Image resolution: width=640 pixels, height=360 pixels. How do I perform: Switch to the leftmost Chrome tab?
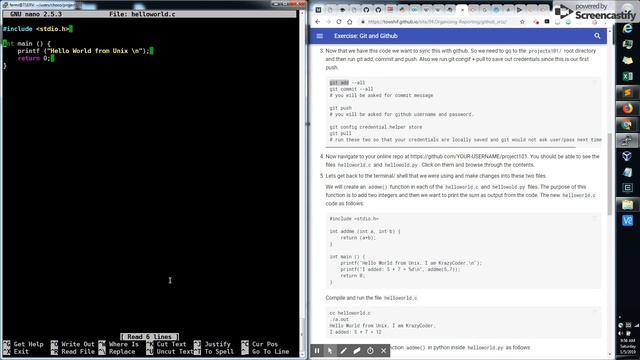[318, 10]
